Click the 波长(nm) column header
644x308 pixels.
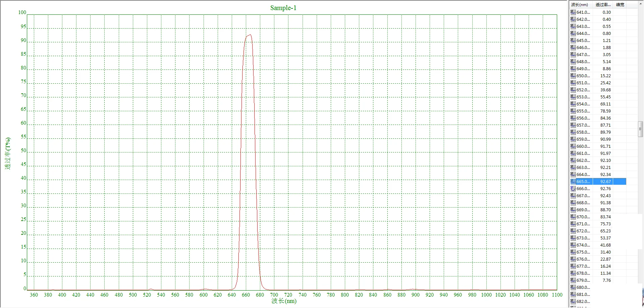[x=580, y=4]
